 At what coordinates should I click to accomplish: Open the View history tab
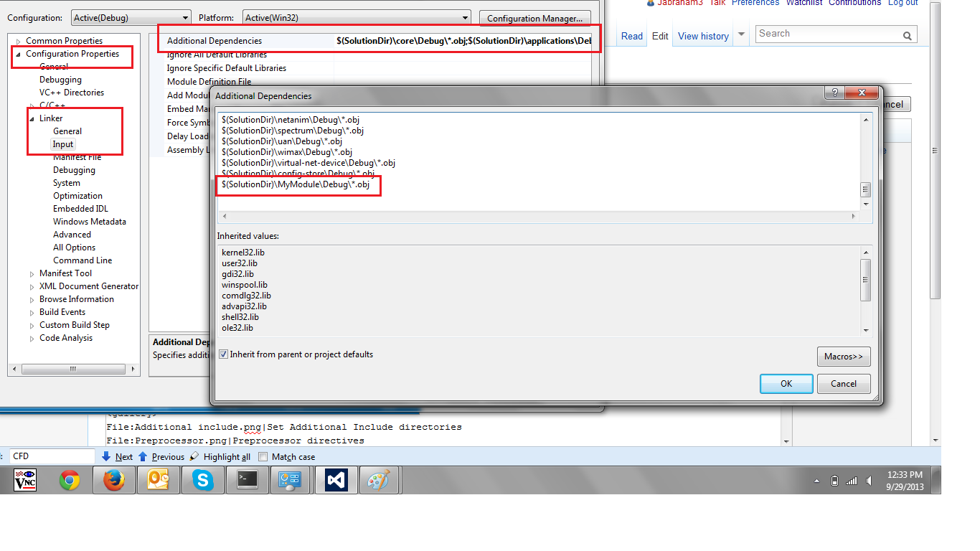(703, 36)
